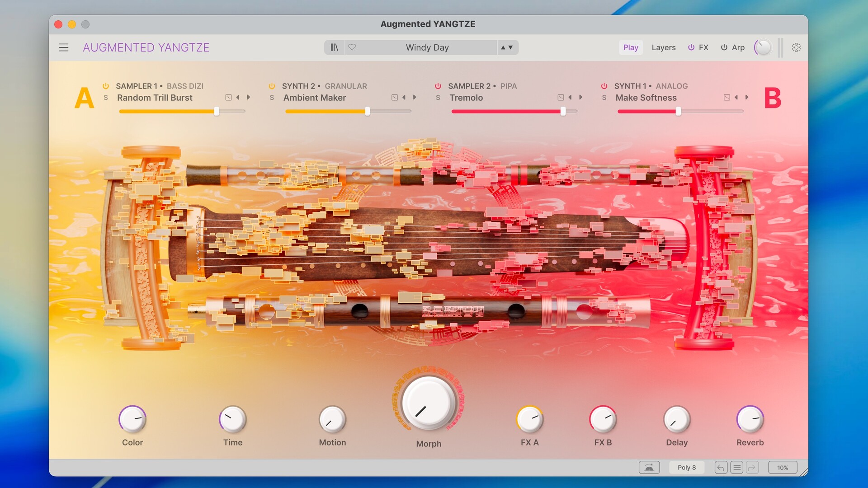Switch to the Layers tab
This screenshot has height=488, width=868.
pos(664,47)
